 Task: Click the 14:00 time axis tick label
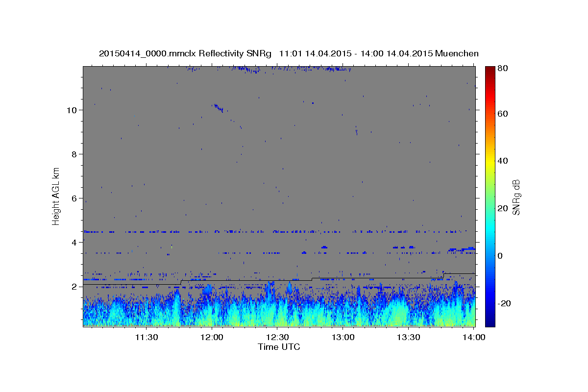click(x=474, y=337)
